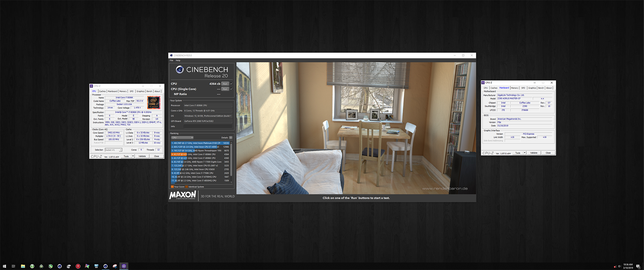Screen dimensions: 644x270
Task: Open About tab in Mainboard CPU-Z window
Action: coord(549,88)
